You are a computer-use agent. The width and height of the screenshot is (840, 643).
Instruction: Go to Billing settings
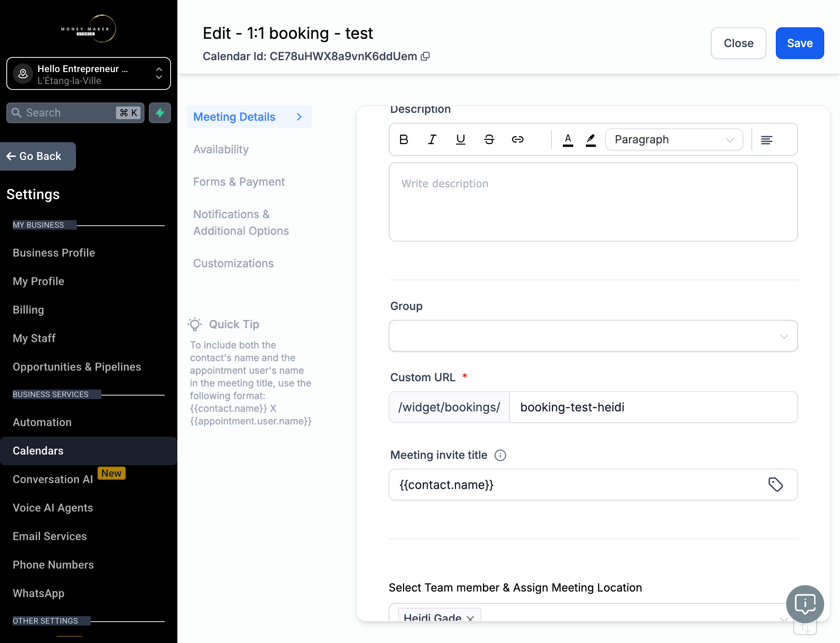point(28,310)
